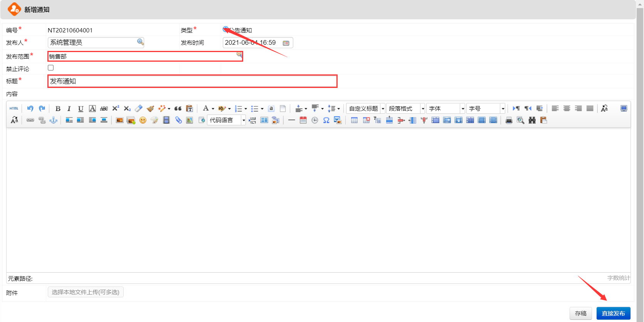Open calendar picker for 发布时间
The image size is (644, 322).
[x=286, y=43]
